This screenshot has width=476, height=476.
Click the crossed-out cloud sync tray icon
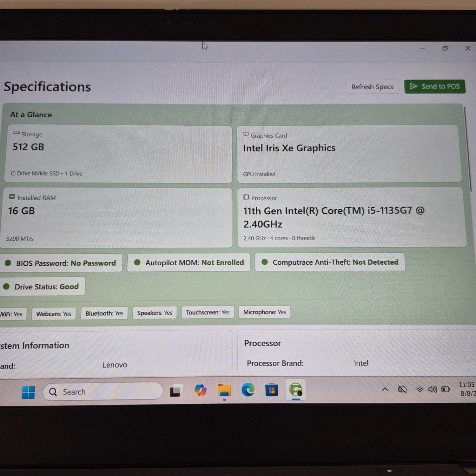[402, 389]
